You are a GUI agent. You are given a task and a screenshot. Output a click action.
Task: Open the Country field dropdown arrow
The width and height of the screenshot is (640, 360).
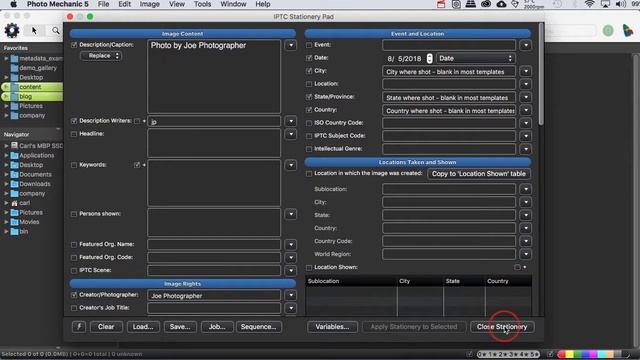pyautogui.click(x=526, y=110)
